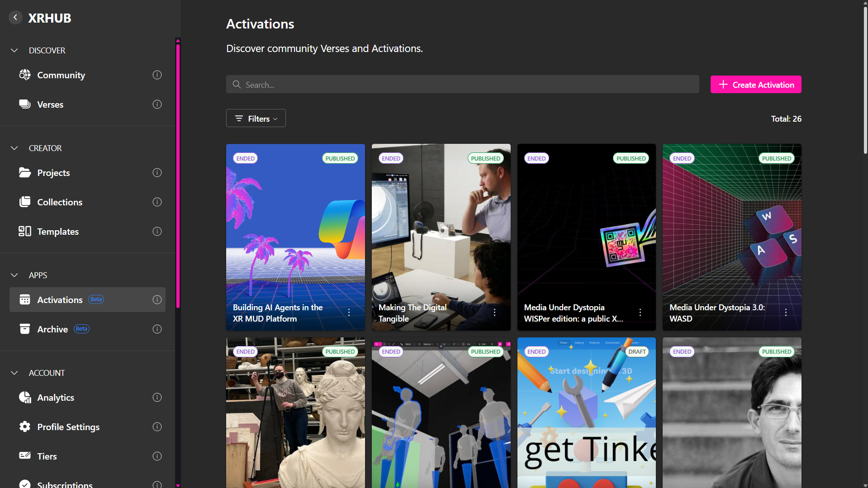
Task: Show info for Analytics
Action: pos(157,397)
